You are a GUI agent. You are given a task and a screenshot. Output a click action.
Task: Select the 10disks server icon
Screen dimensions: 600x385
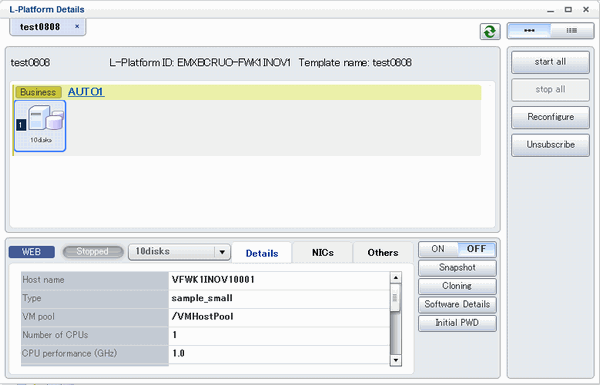(x=40, y=126)
